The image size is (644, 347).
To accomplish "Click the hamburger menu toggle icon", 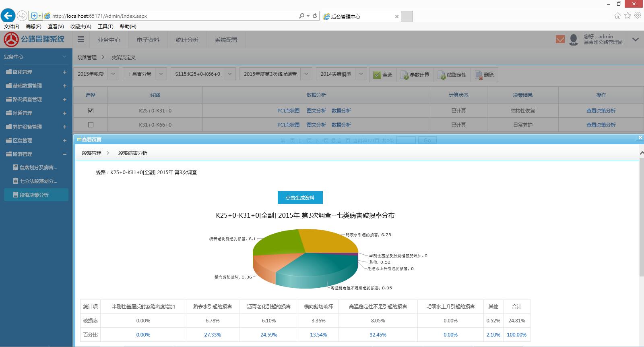I will coord(81,39).
